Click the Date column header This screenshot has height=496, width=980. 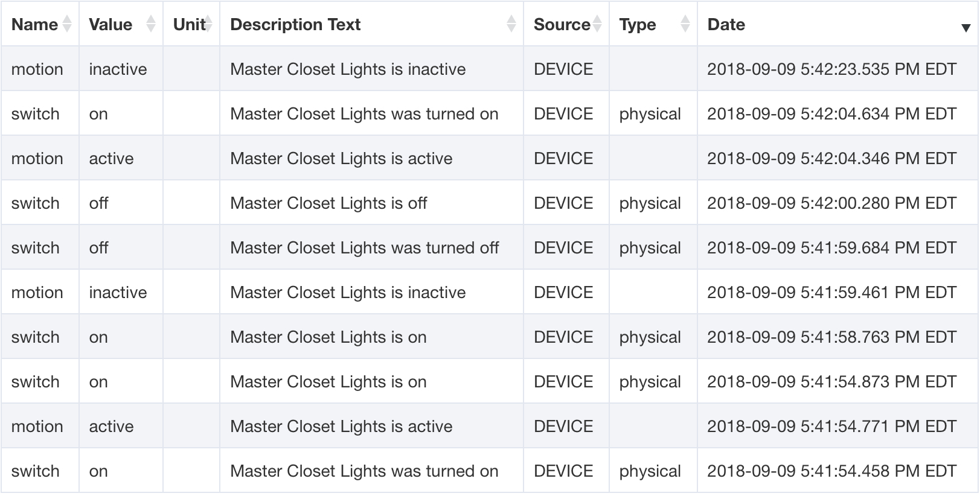pyautogui.click(x=838, y=24)
